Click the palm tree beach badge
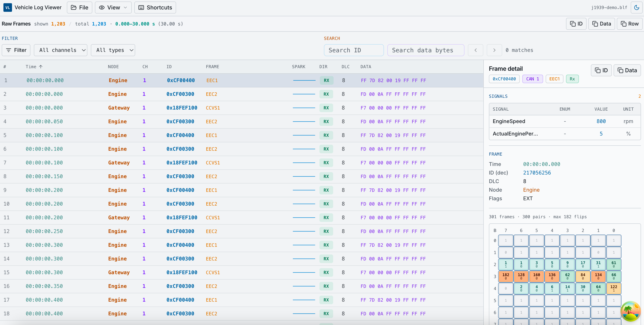Viewport: 644px width, 325px height. click(630, 311)
